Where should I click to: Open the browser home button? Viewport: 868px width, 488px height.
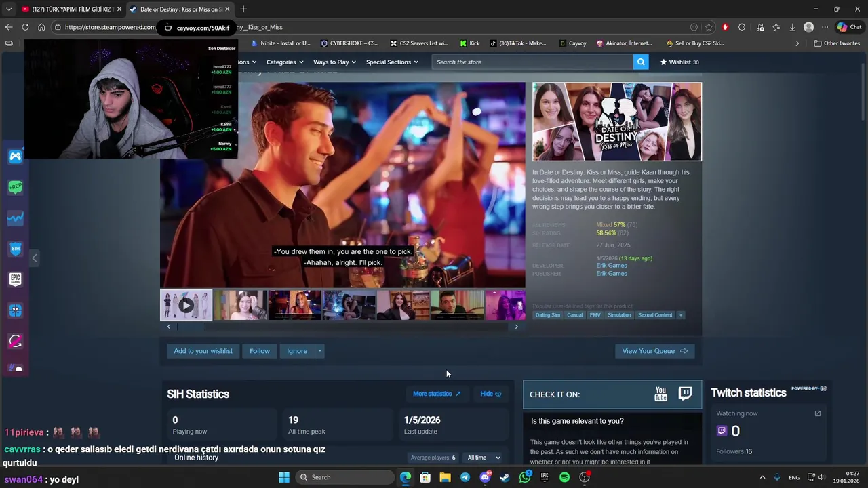[41, 27]
